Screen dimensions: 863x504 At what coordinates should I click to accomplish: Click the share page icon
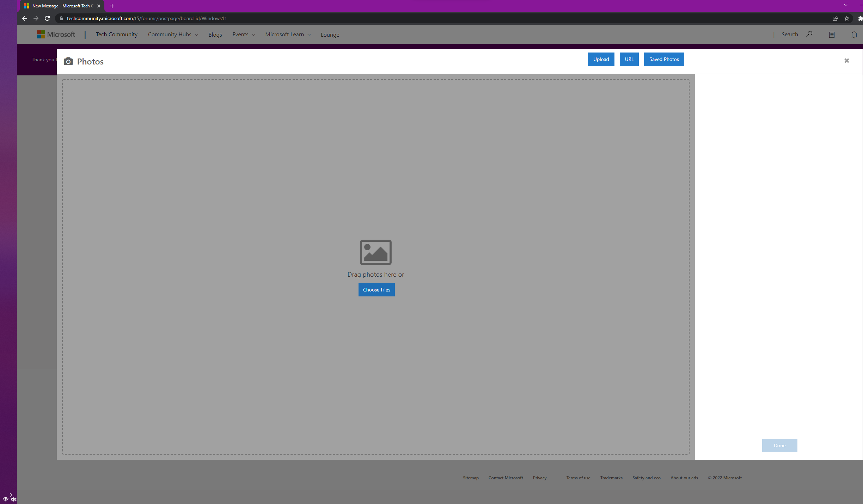[x=835, y=18]
